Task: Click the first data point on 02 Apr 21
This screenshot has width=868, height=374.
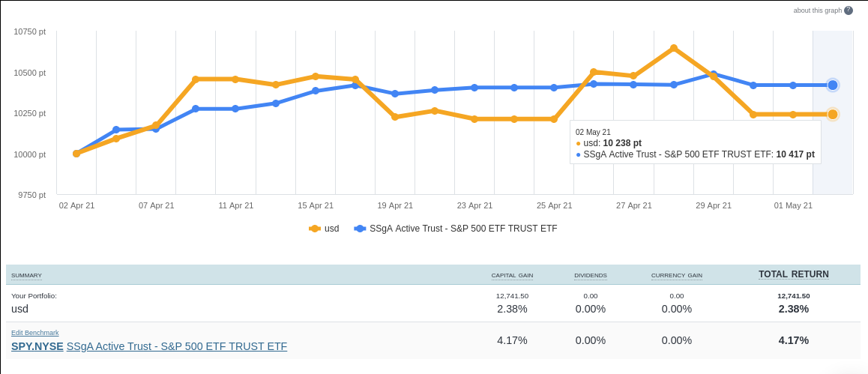Action: click(x=76, y=154)
